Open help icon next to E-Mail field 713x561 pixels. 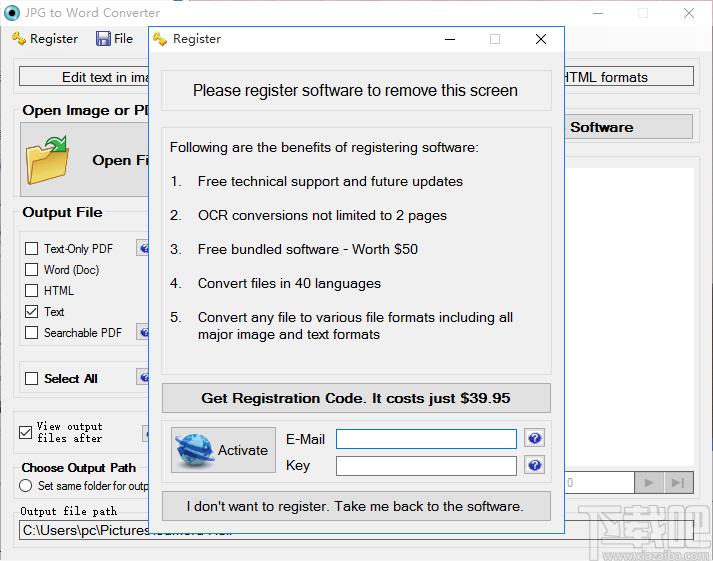point(534,438)
